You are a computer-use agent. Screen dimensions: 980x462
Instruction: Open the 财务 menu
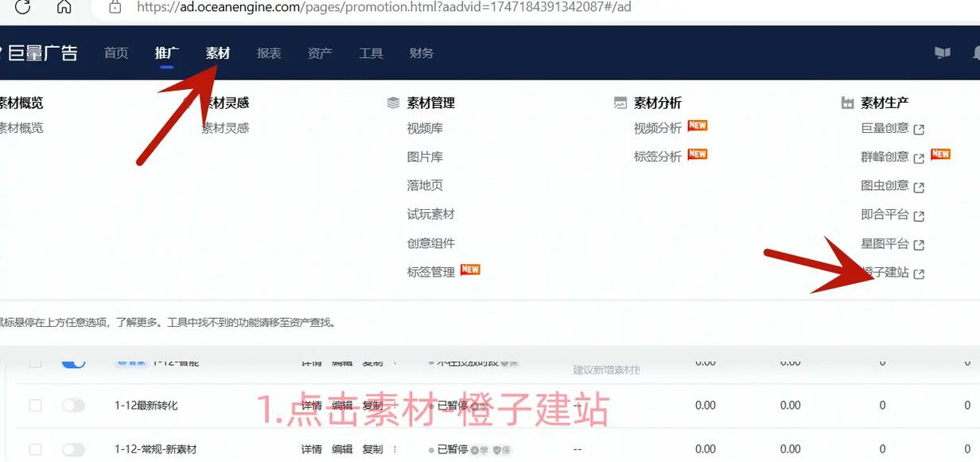coord(422,53)
